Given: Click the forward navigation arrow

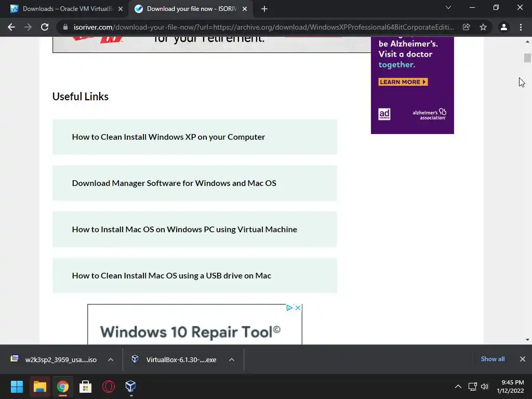Looking at the screenshot, I should (x=28, y=27).
